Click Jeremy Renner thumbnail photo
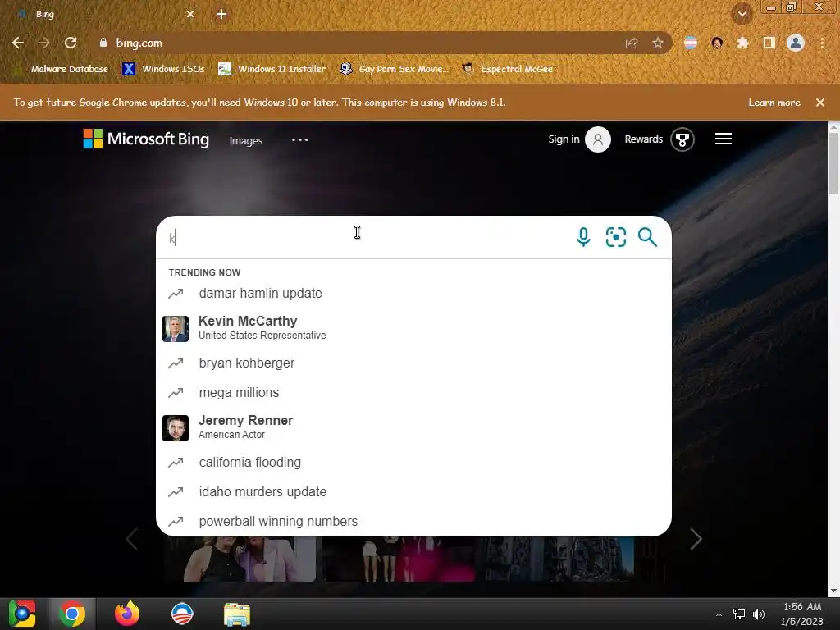 coord(176,428)
